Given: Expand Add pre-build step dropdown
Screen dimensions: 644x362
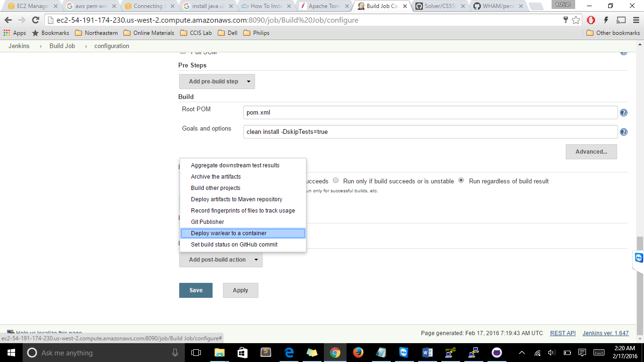Looking at the screenshot, I should pyautogui.click(x=217, y=82).
